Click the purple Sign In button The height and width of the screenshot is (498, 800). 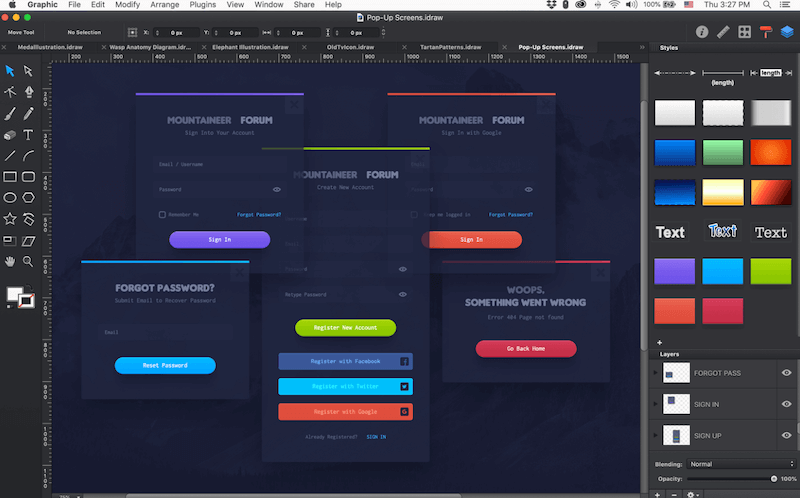pos(219,240)
